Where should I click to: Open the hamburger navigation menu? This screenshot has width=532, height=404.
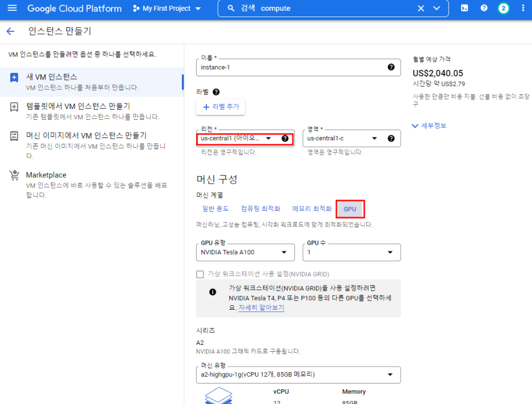[x=12, y=8]
